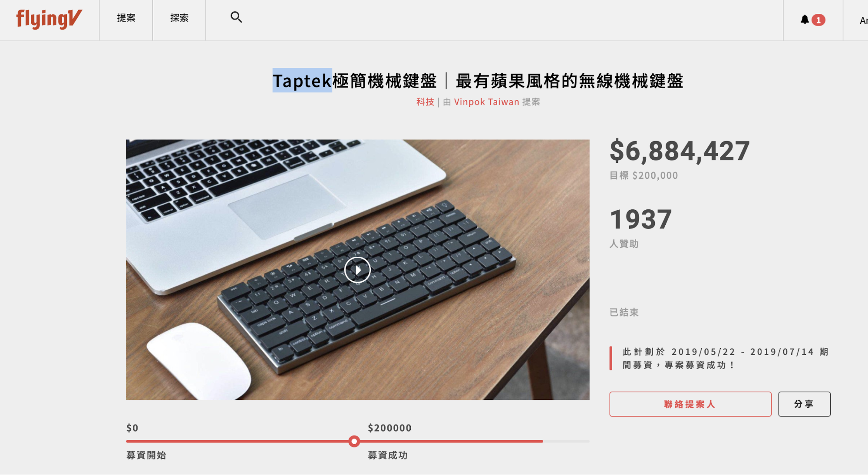This screenshot has height=475, width=868.
Task: Click the flyingV logo
Action: (49, 19)
